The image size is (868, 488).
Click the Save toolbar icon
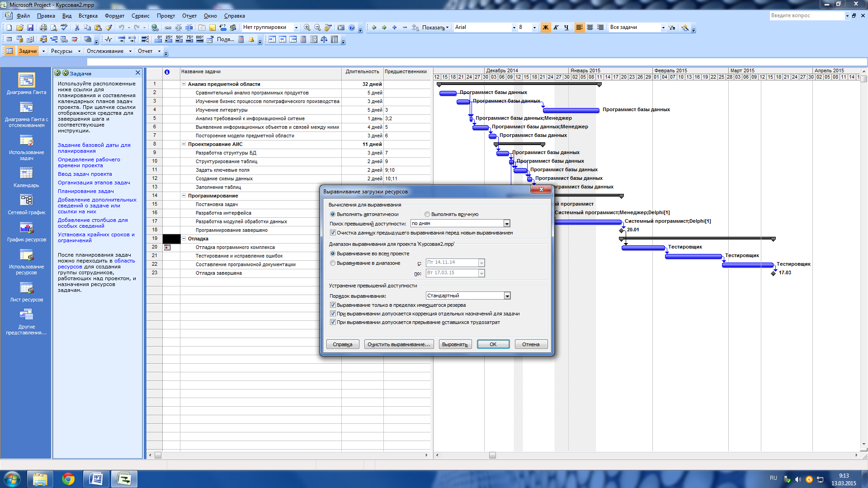30,28
